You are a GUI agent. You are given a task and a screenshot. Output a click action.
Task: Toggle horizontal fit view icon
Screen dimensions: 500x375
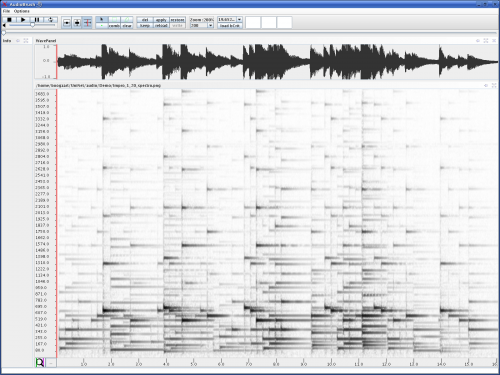click(67, 23)
